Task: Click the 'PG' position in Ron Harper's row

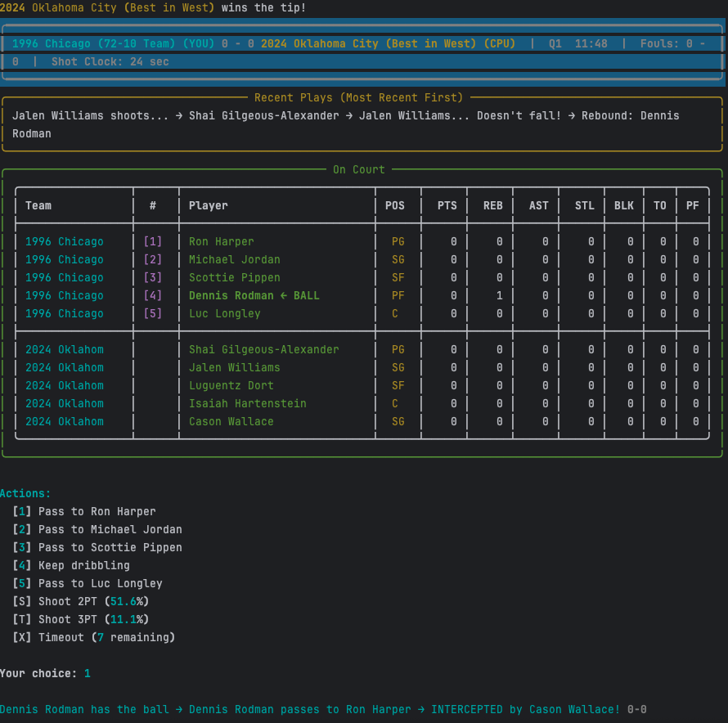Action: (398, 241)
